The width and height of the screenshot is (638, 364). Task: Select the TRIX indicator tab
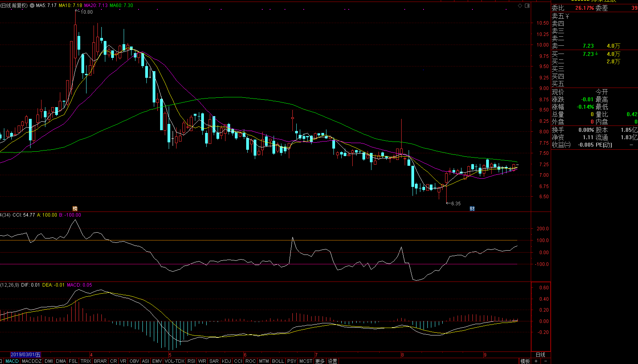(x=86, y=361)
